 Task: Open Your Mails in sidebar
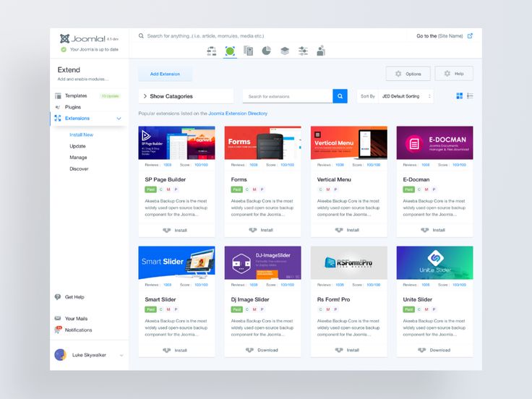77,319
